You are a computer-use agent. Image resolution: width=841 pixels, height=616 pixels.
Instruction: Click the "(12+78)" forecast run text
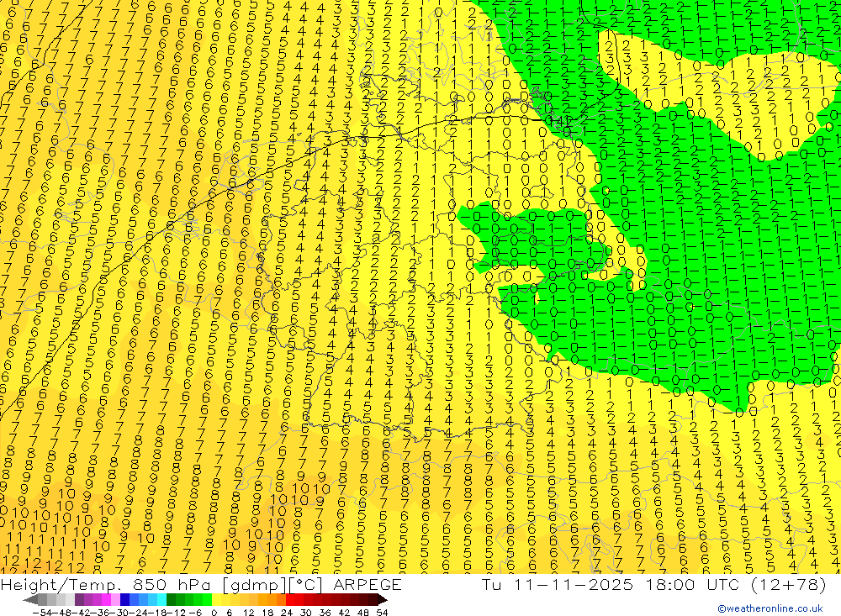[x=787, y=584]
